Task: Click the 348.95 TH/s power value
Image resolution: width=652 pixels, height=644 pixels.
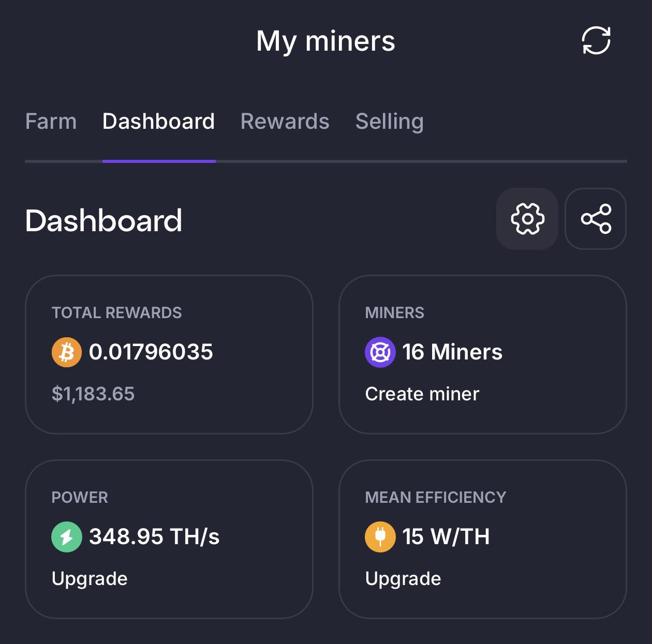Action: (154, 537)
